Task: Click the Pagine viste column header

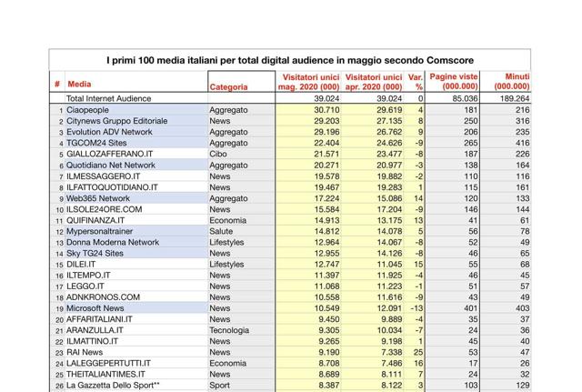Action: pyautogui.click(x=453, y=81)
